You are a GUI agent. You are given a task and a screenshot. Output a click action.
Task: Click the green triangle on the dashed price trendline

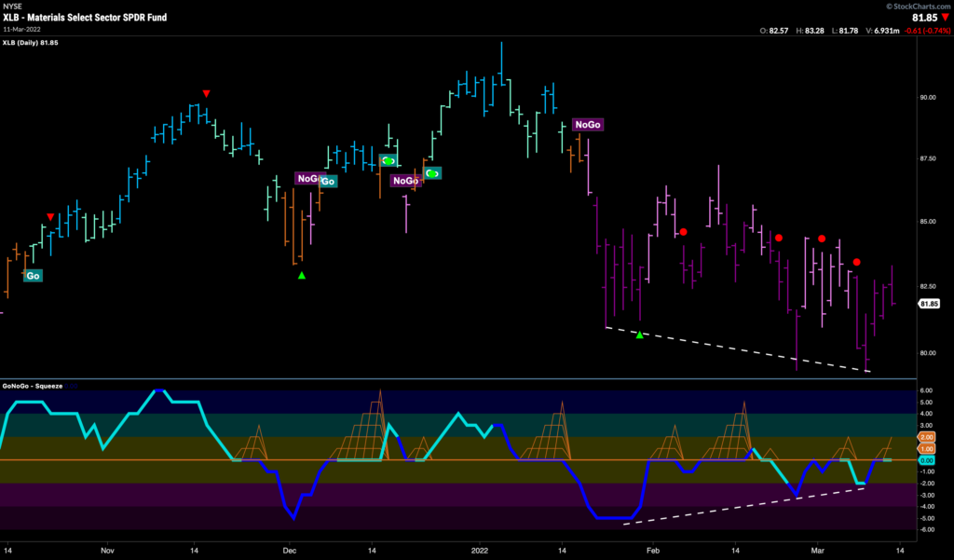pos(639,335)
